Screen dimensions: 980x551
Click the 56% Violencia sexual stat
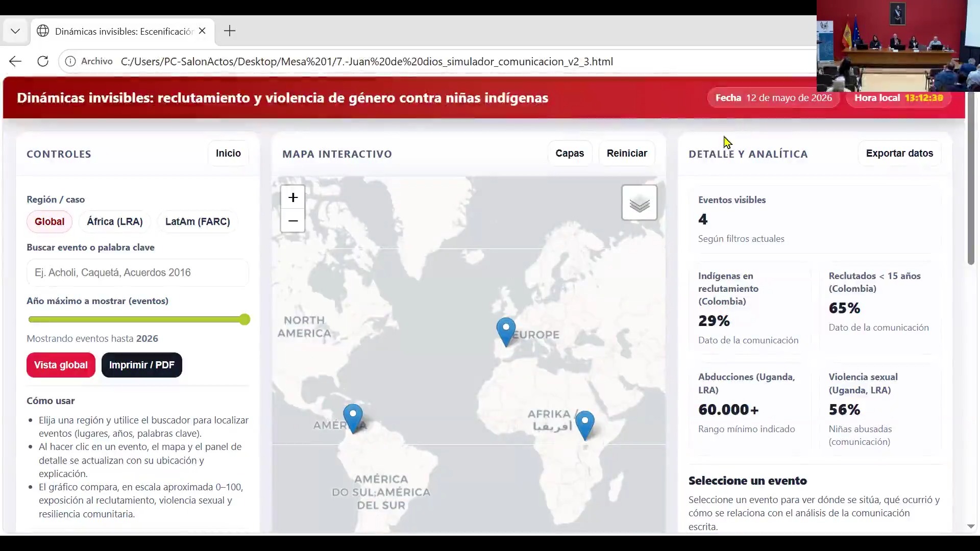point(844,410)
